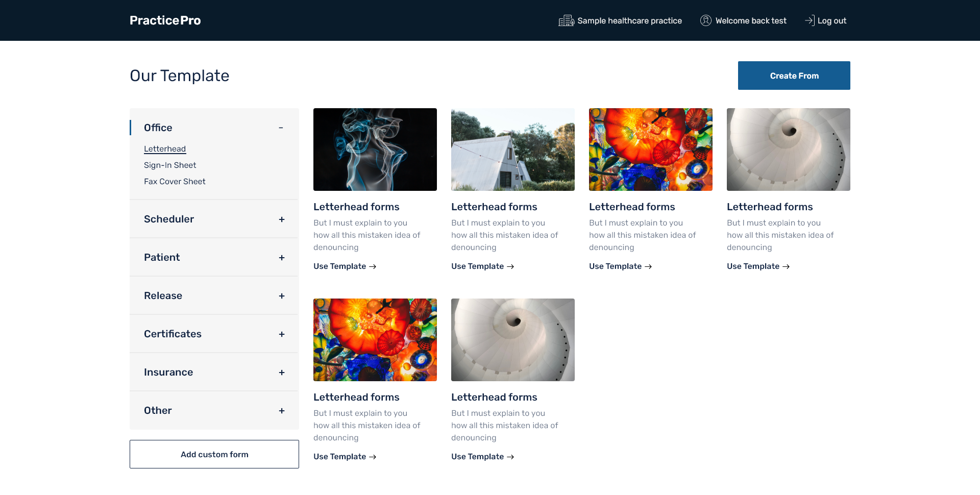Click the healthcare practice building icon
This screenshot has width=980, height=495.
click(x=566, y=21)
